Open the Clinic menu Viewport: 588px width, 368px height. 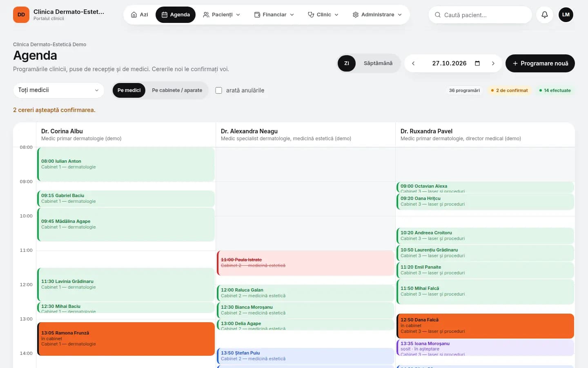coord(323,15)
